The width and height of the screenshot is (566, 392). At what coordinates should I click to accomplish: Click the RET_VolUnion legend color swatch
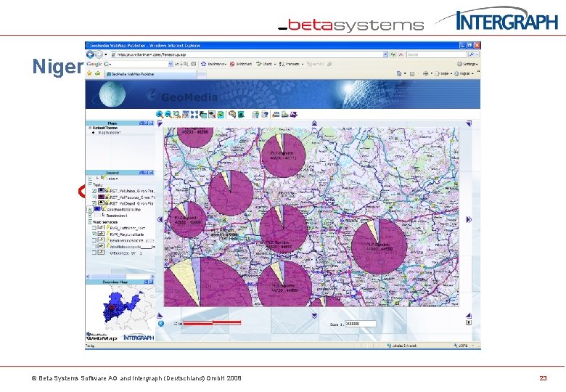point(101,190)
